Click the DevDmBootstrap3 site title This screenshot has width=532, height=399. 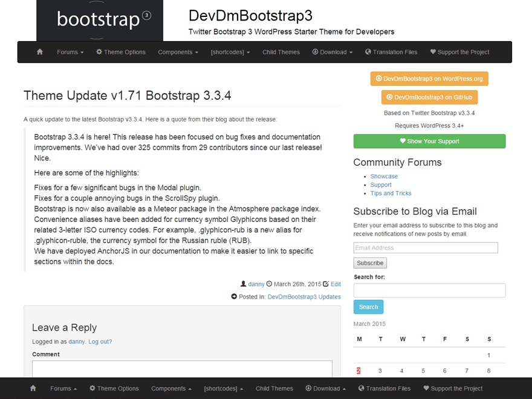coord(250,16)
